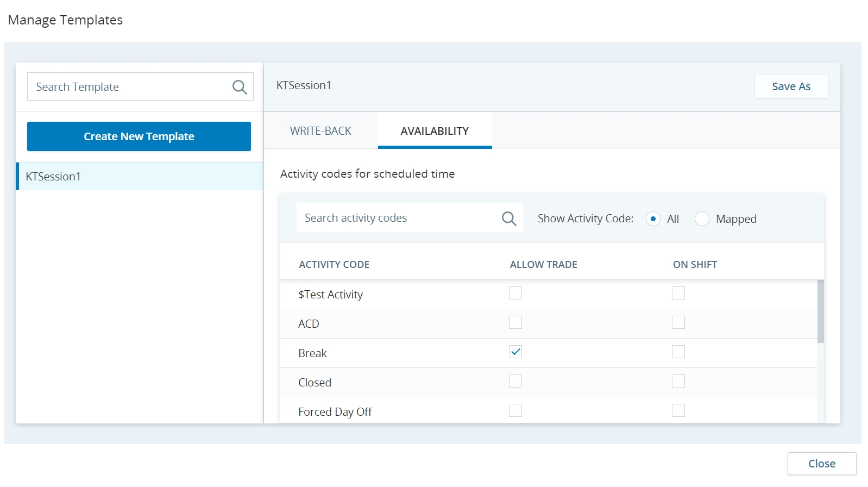Toggle Allow Trade for Closed
This screenshot has width=868, height=487.
pyautogui.click(x=515, y=382)
